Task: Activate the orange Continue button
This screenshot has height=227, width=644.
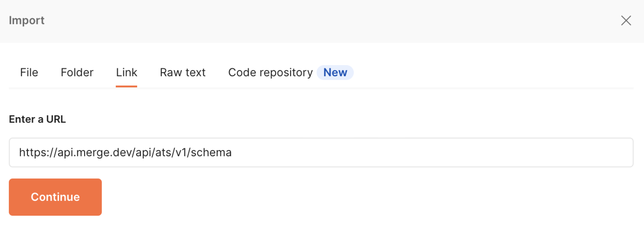Action: (55, 197)
